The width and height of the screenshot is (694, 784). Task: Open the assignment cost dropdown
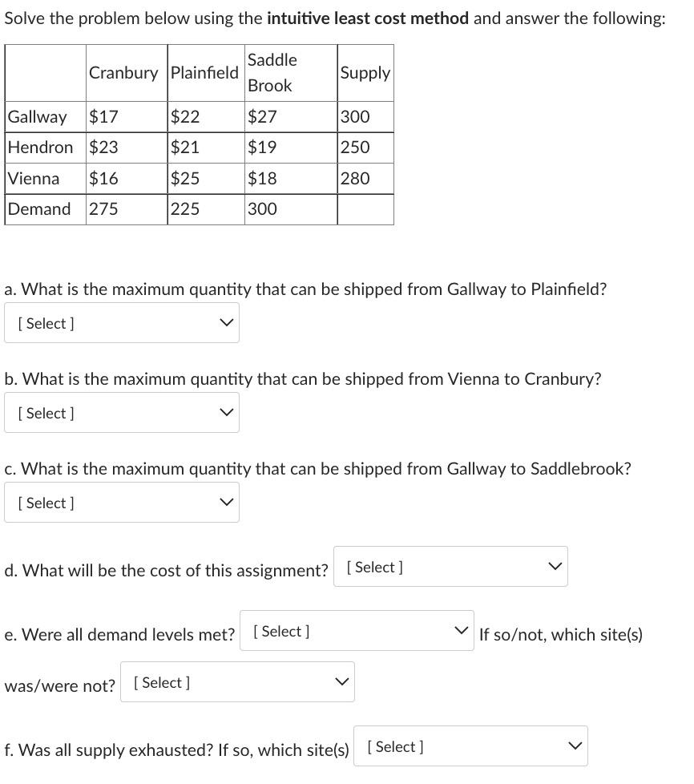point(450,566)
